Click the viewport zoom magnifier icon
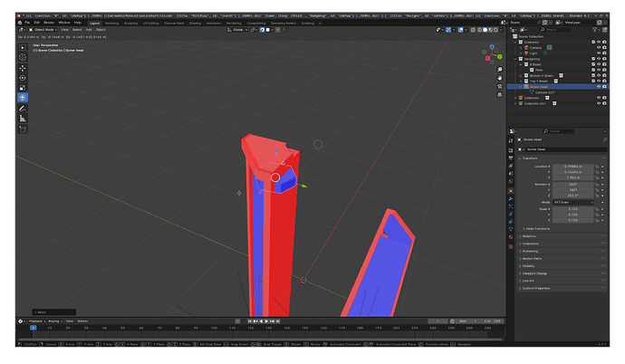The height and width of the screenshot is (364, 625). [499, 70]
